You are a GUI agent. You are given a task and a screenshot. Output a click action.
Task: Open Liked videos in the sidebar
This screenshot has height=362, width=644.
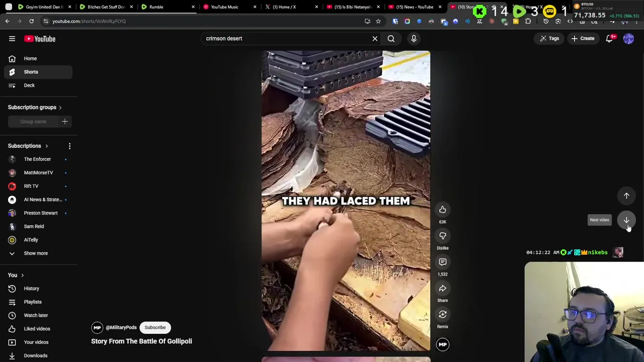[x=38, y=329]
